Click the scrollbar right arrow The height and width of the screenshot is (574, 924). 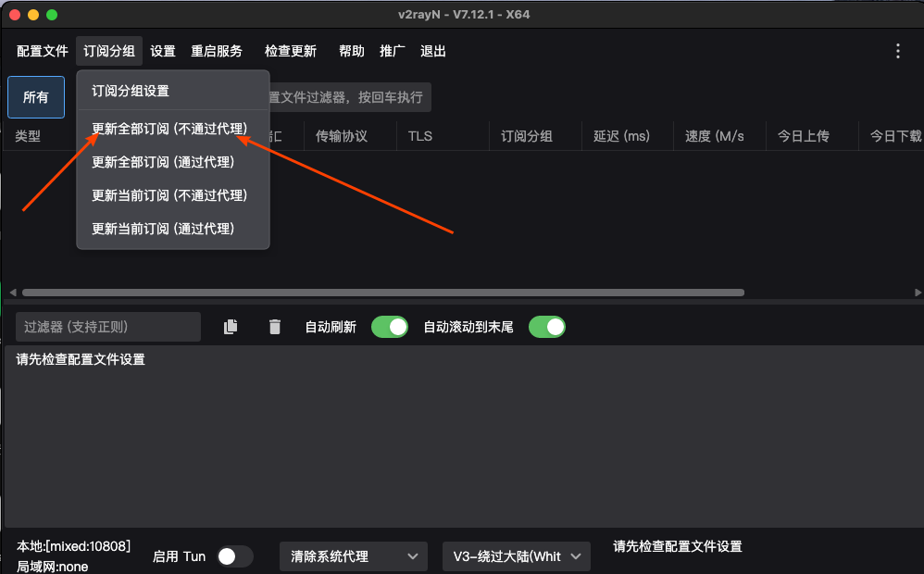point(918,293)
